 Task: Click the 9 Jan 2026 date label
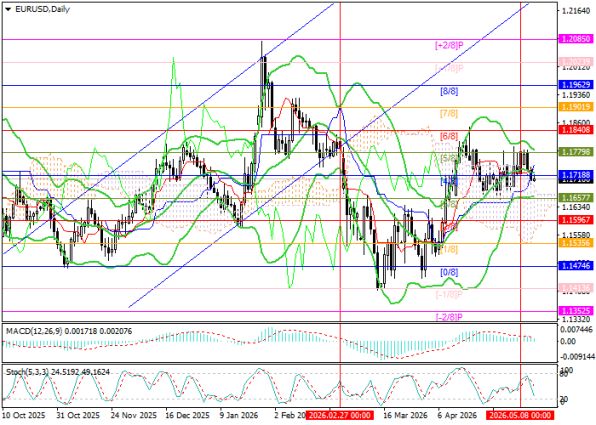[x=240, y=415]
